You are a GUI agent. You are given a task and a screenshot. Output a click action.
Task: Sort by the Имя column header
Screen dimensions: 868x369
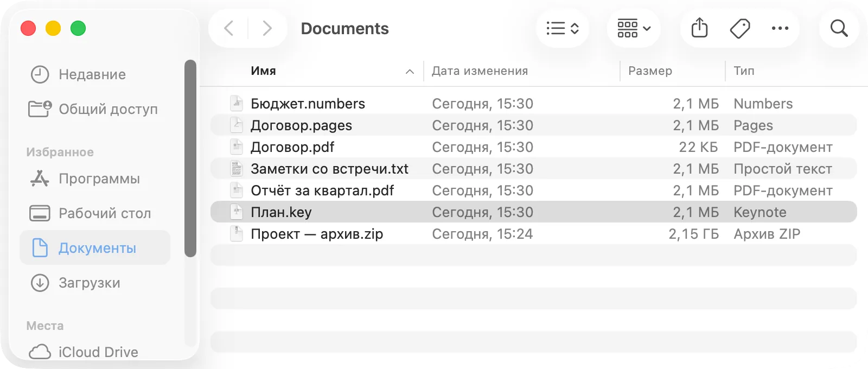click(x=263, y=71)
